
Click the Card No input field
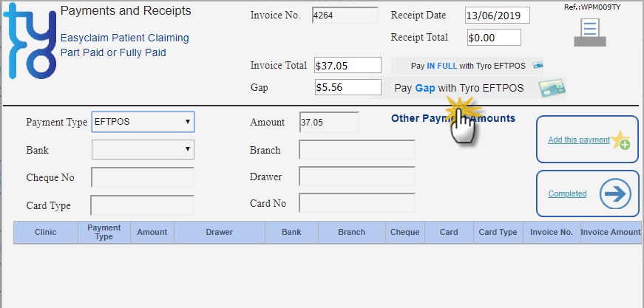(x=357, y=203)
